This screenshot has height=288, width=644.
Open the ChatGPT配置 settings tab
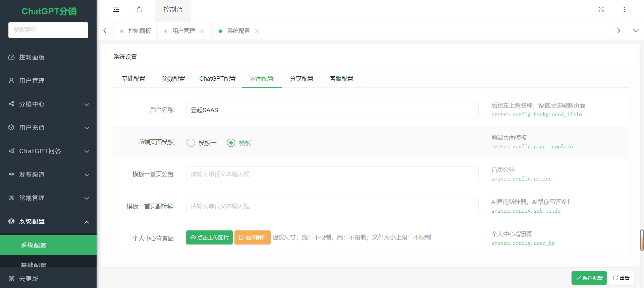point(218,79)
